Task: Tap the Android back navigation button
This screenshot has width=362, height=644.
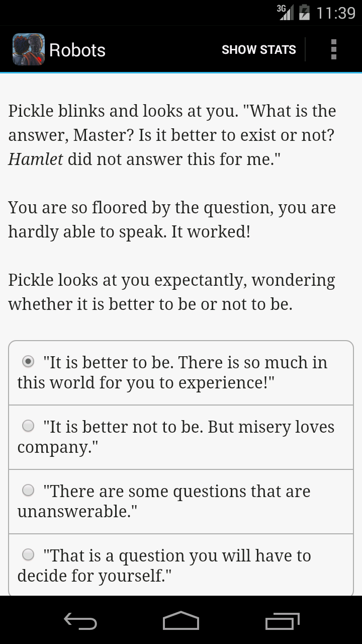Action: [x=80, y=621]
